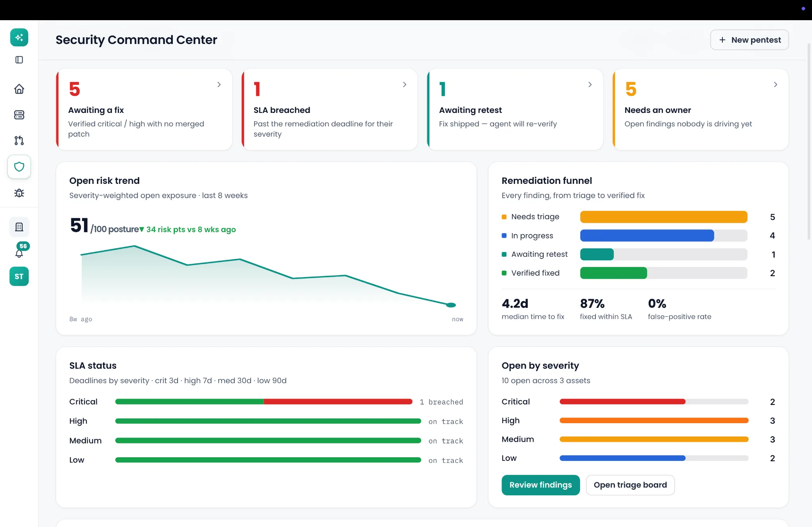This screenshot has width=812, height=527.
Task: Open the Needs an owner card title
Action: [x=658, y=110]
